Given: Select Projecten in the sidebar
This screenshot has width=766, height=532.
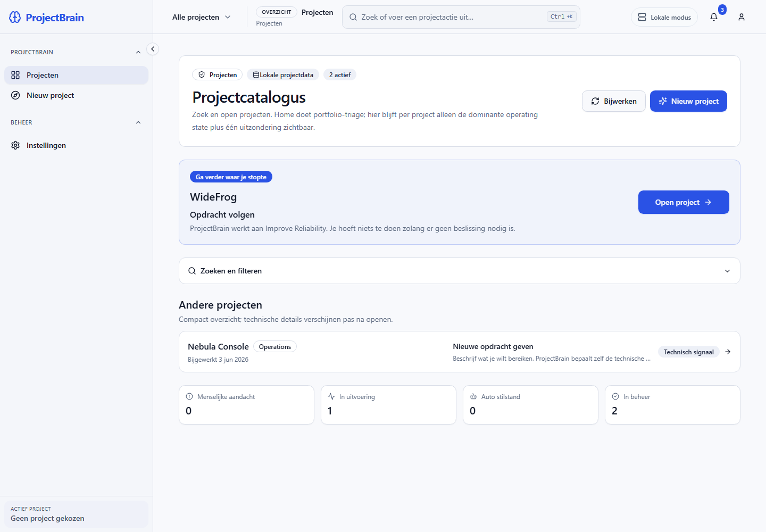Looking at the screenshot, I should (76, 75).
